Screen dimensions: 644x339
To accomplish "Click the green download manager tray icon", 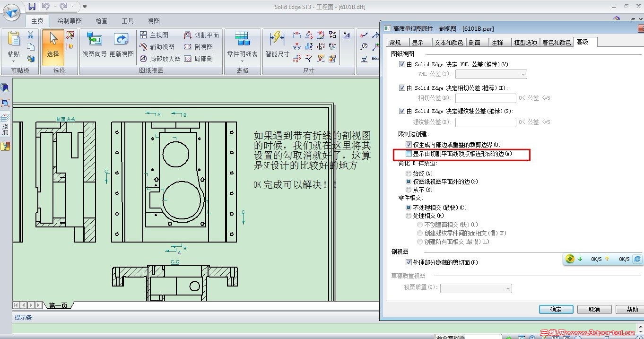I will tap(570, 259).
